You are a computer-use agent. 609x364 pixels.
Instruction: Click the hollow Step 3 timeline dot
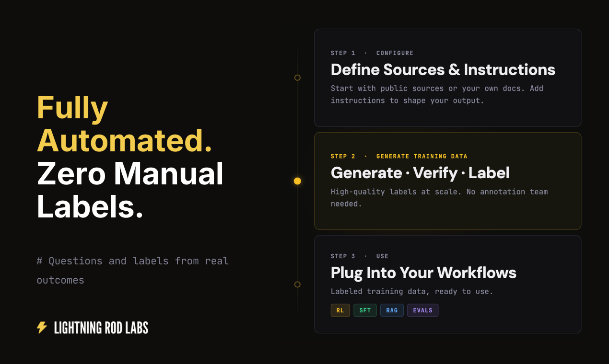click(x=297, y=284)
